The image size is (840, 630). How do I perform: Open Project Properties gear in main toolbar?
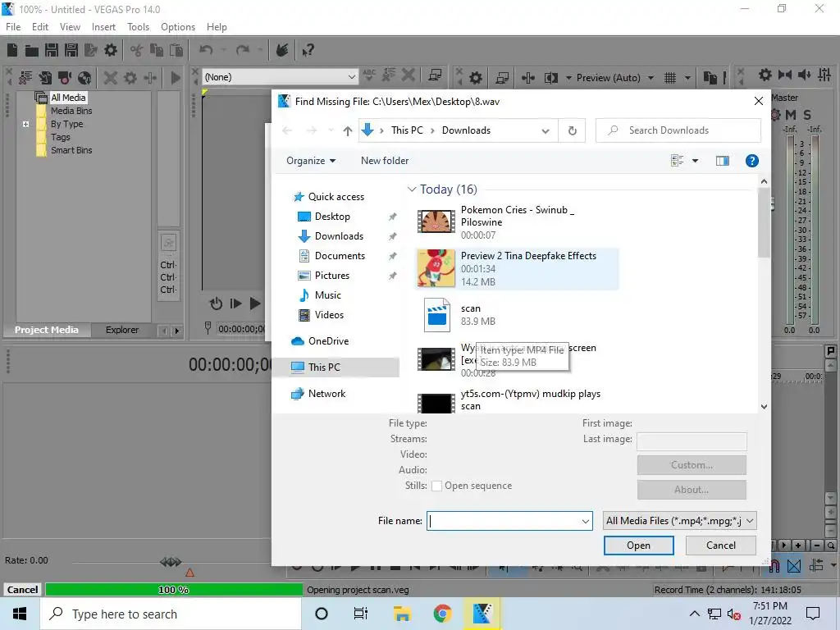point(111,50)
